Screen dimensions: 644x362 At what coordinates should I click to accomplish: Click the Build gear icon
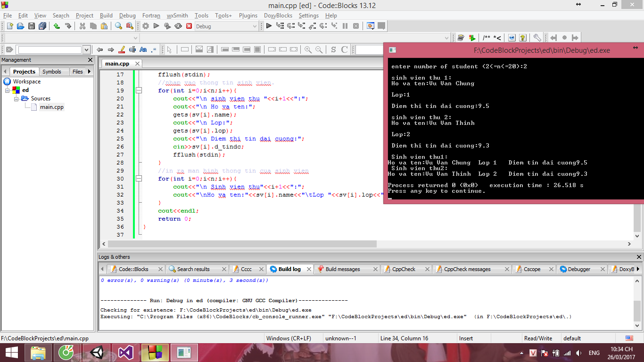tap(146, 26)
